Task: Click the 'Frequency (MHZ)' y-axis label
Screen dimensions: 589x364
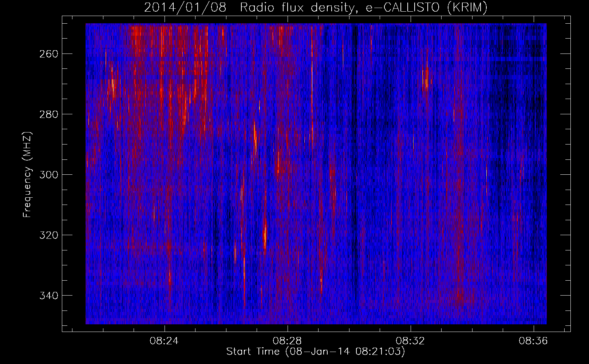Action: click(x=27, y=174)
